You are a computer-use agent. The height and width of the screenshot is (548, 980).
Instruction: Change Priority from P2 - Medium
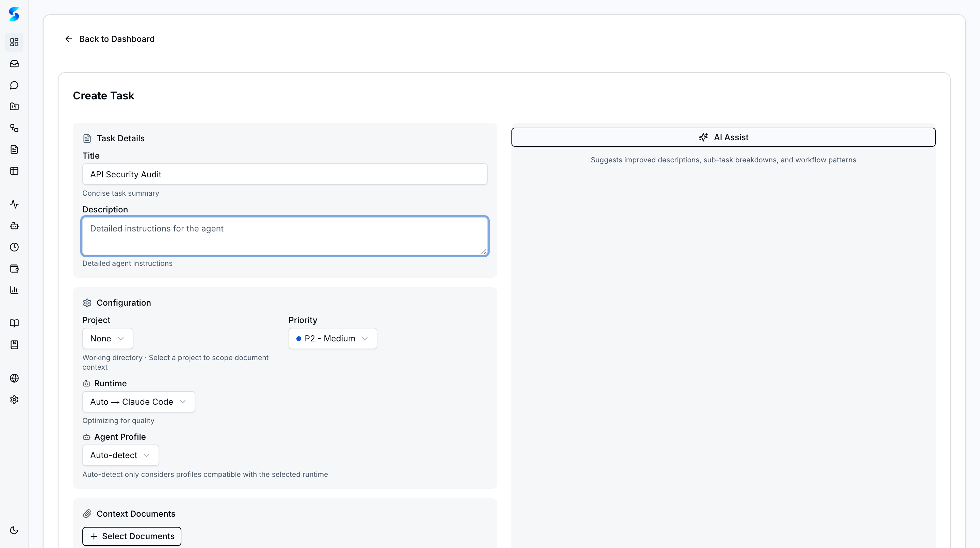click(332, 338)
